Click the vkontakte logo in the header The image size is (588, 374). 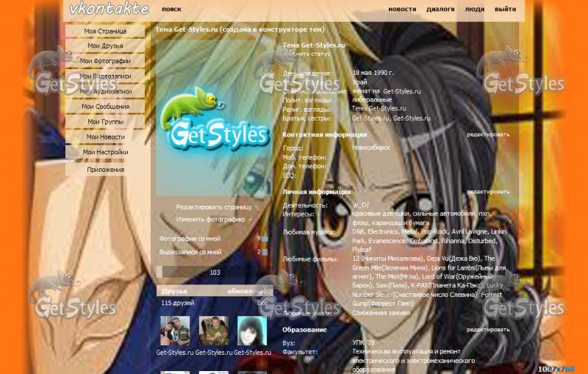[109, 10]
